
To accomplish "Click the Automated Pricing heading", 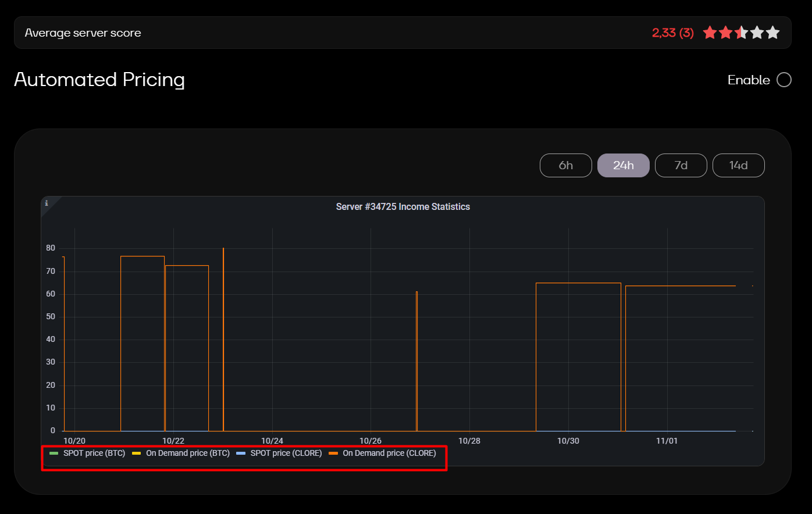I will [99, 79].
